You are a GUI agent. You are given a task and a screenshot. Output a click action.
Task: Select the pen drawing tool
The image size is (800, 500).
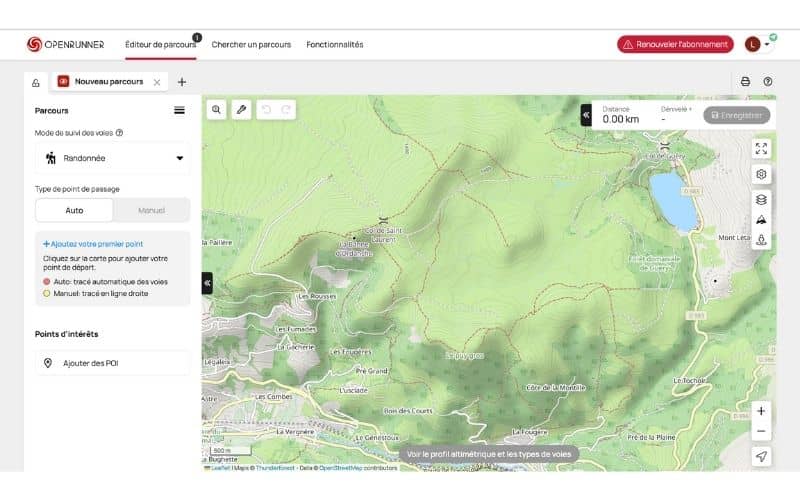tap(241, 110)
